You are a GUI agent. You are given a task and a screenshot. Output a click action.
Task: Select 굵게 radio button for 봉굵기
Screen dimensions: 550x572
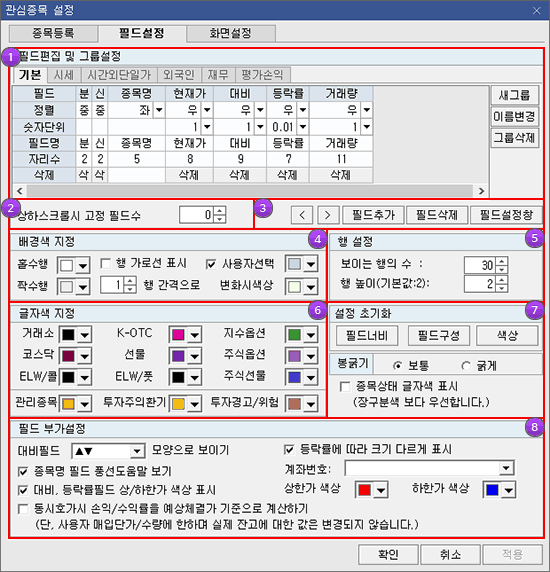pyautogui.click(x=466, y=366)
